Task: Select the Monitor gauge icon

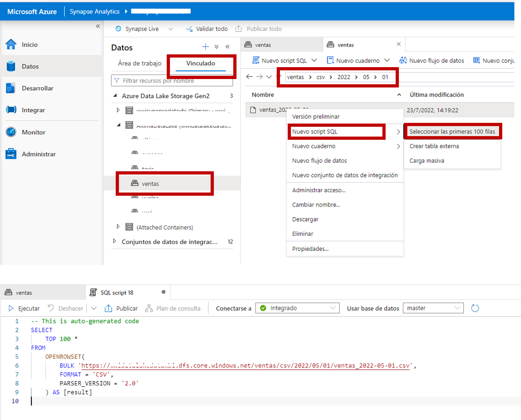Action: click(x=11, y=132)
